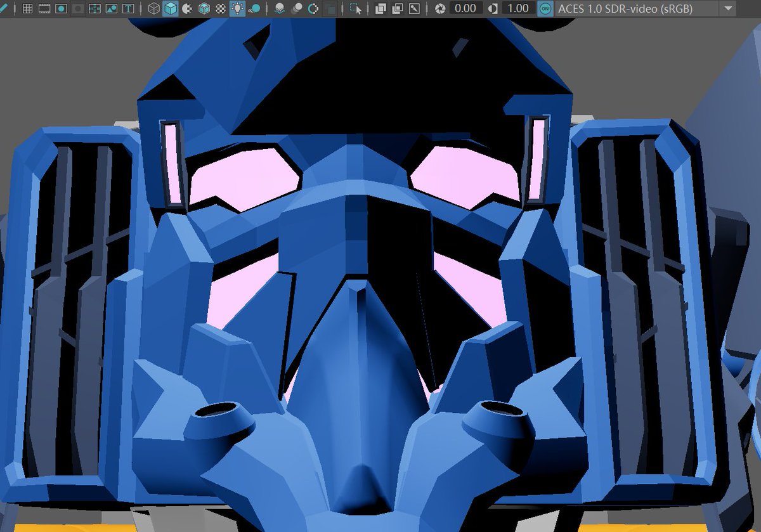The image size is (761, 532).
Task: Enable Wireframe on Shaded icon
Action: pos(204,9)
